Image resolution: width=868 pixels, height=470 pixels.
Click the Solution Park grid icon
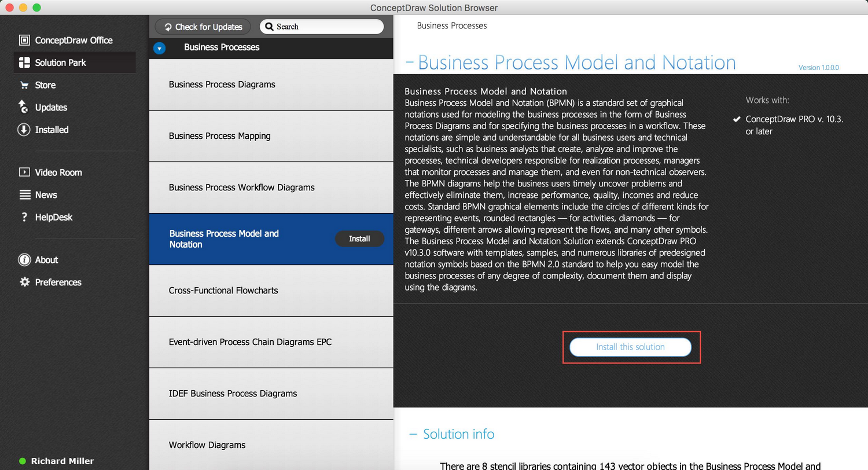(24, 63)
